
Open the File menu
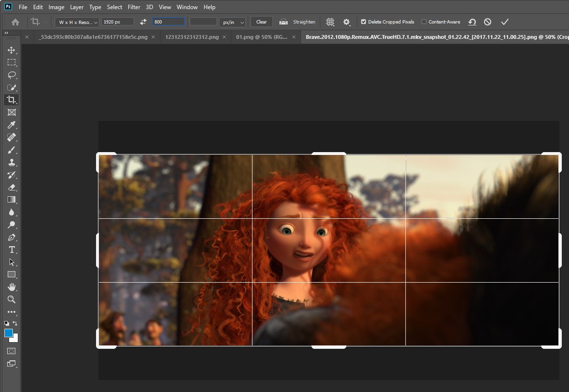click(x=23, y=7)
